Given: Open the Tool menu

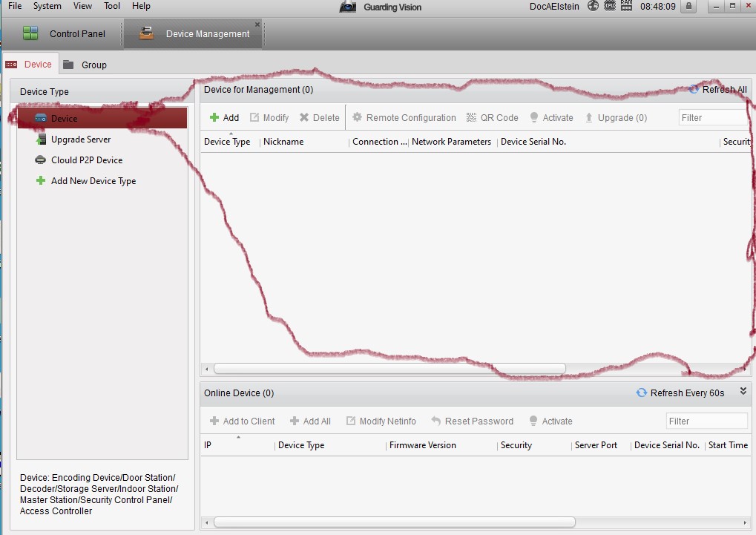Looking at the screenshot, I should click(112, 6).
